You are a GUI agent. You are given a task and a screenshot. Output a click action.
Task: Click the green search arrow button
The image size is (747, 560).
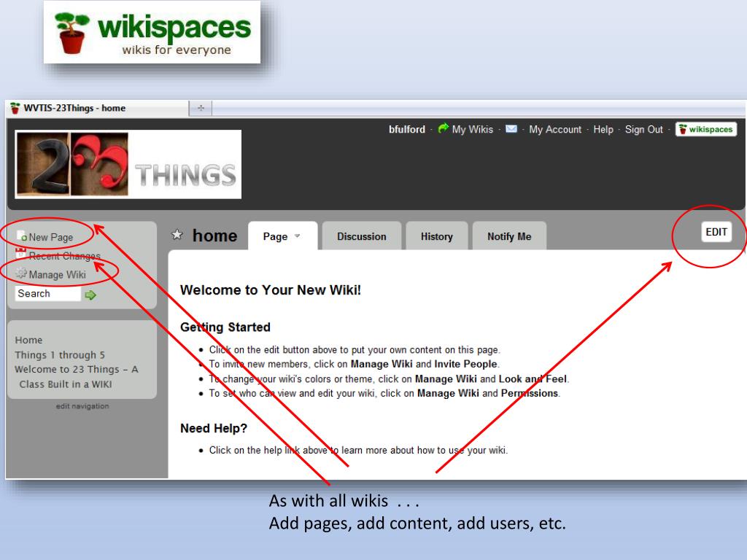90,295
